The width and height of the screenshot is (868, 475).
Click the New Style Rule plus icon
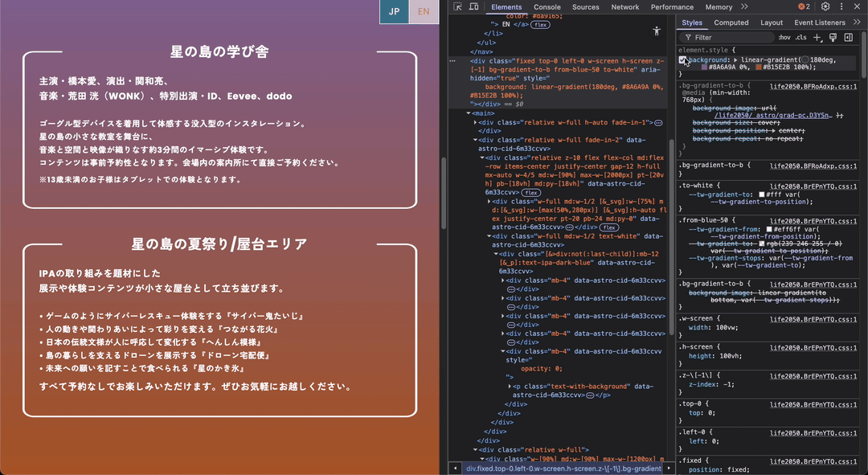(817, 38)
